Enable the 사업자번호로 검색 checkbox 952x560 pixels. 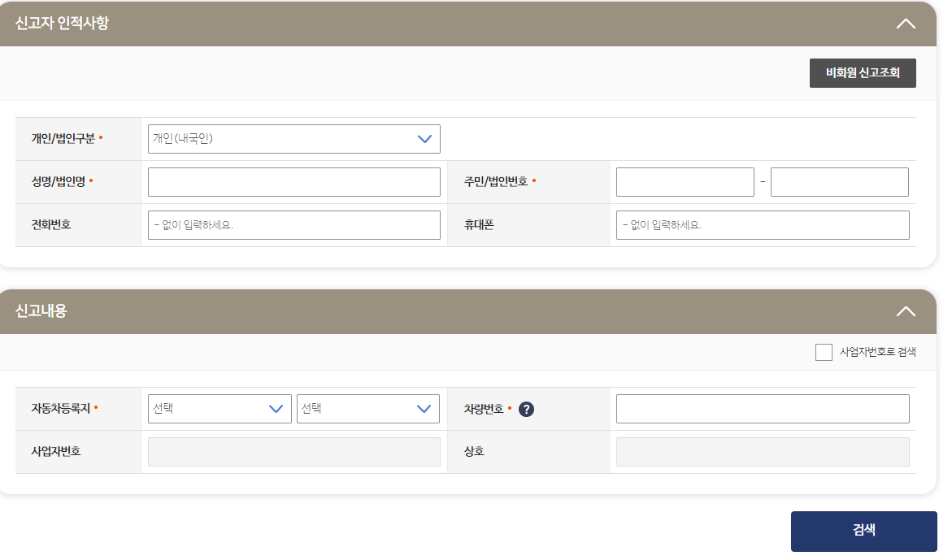pos(824,352)
